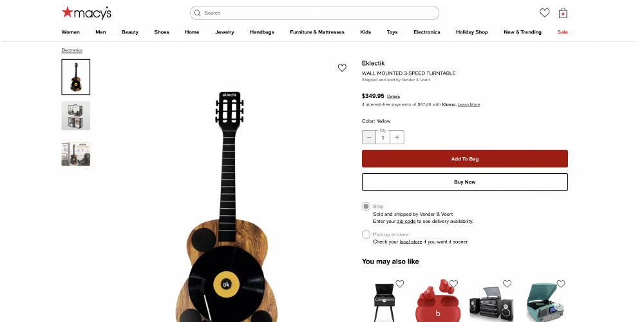Click Add To Bag button
Viewport: 644px width, 322px height.
pyautogui.click(x=464, y=159)
